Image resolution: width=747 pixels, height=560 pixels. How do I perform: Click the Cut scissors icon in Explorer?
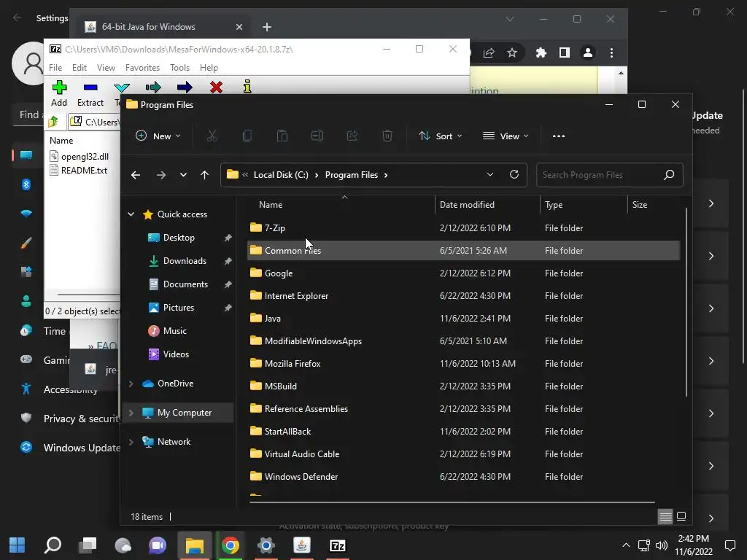click(x=212, y=136)
